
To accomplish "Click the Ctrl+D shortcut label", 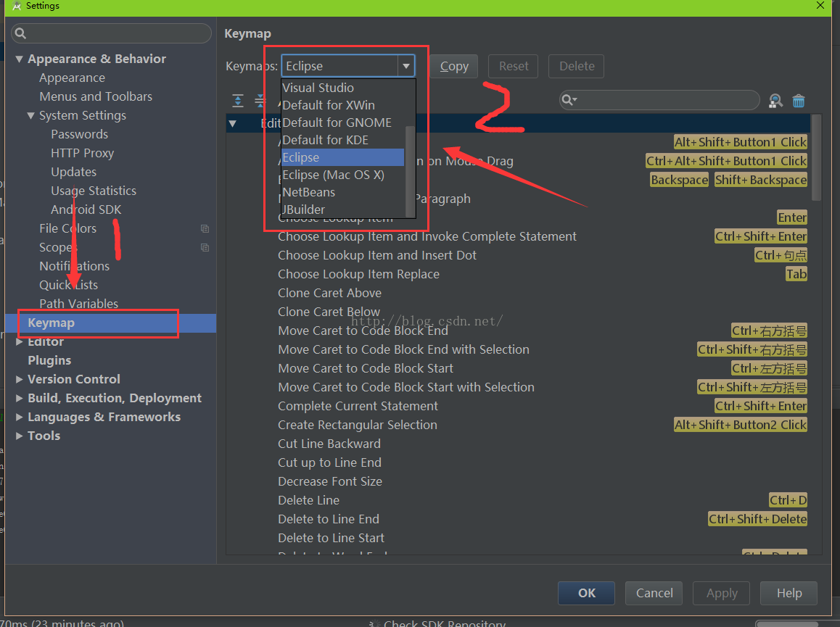I will [x=788, y=500].
